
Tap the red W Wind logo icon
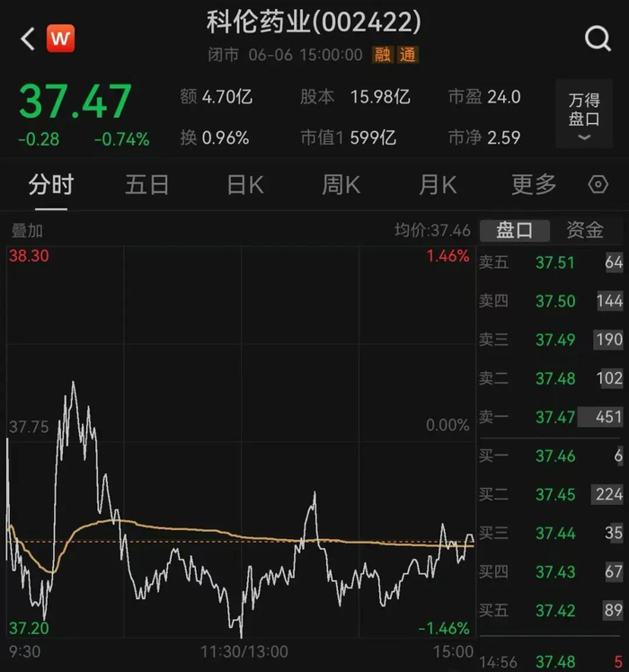(x=60, y=39)
